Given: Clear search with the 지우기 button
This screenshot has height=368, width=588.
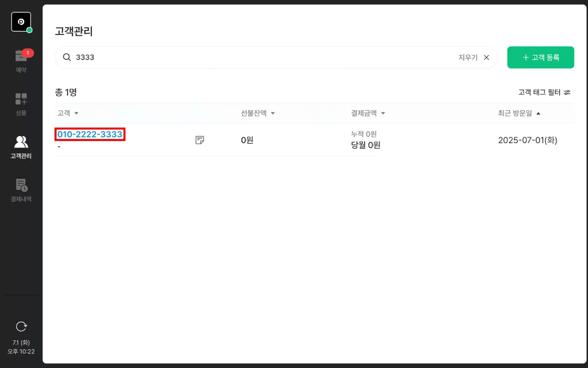Looking at the screenshot, I should (474, 57).
